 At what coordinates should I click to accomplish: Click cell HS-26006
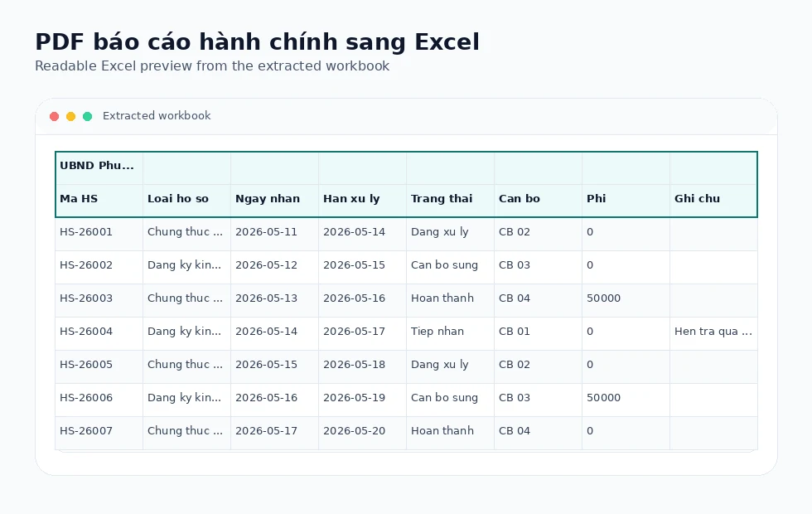(99, 400)
